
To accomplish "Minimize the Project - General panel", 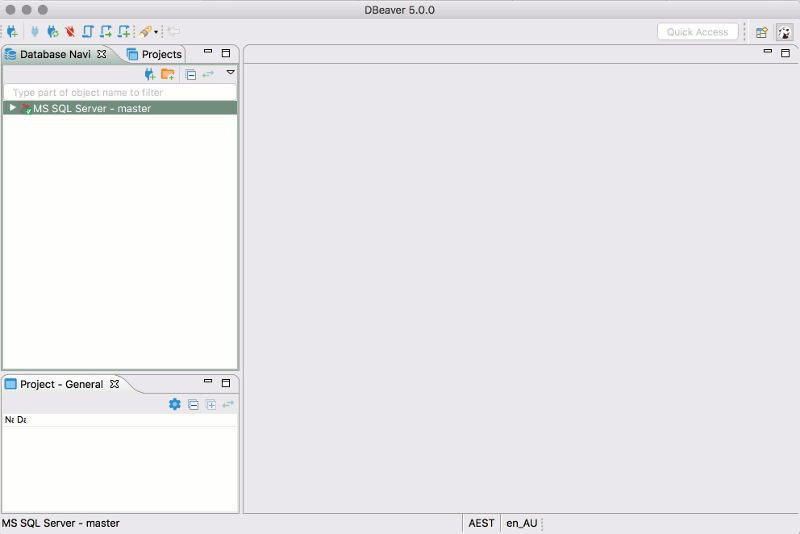I will point(208,381).
